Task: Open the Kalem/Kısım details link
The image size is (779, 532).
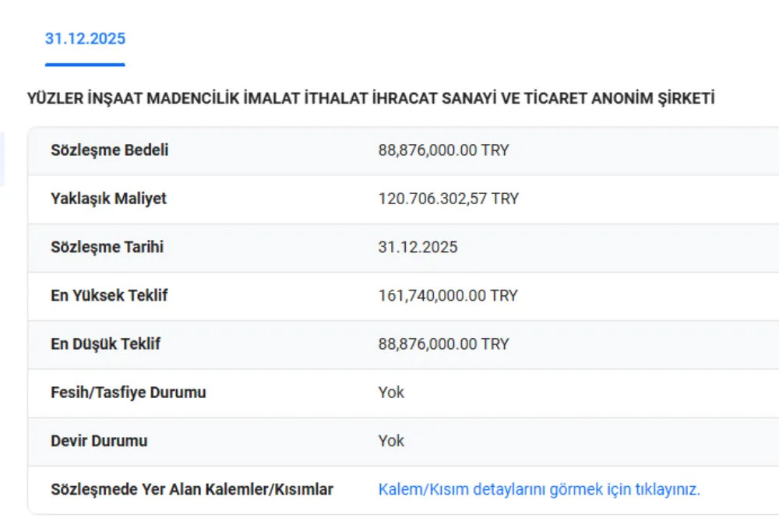Action: point(539,489)
